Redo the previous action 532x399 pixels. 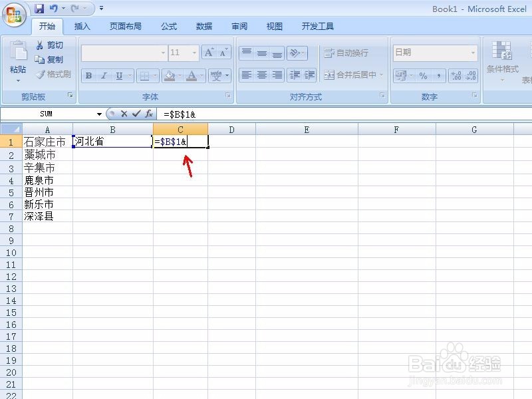point(75,8)
